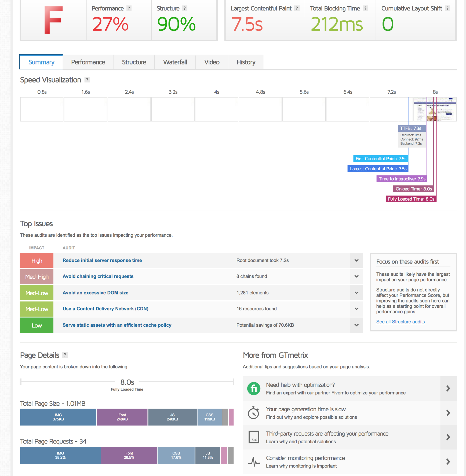The image size is (466, 476).
Task: Switch to the Waterfall tab
Action: pyautogui.click(x=175, y=62)
